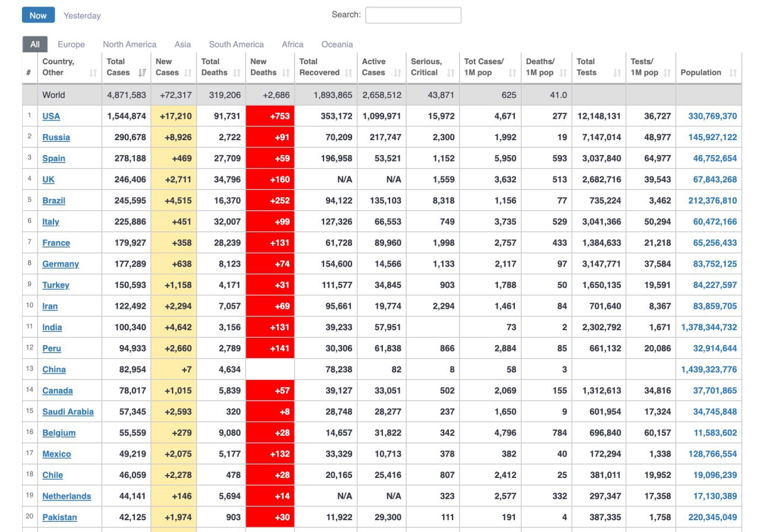Click the World total cases 4,871,583
The height and width of the screenshot is (532, 760).
pyautogui.click(x=126, y=95)
